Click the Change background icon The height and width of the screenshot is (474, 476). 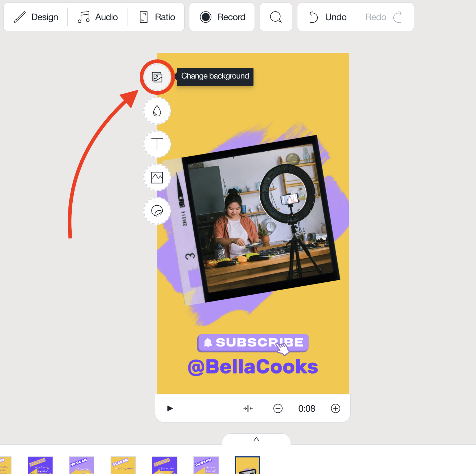tap(157, 77)
